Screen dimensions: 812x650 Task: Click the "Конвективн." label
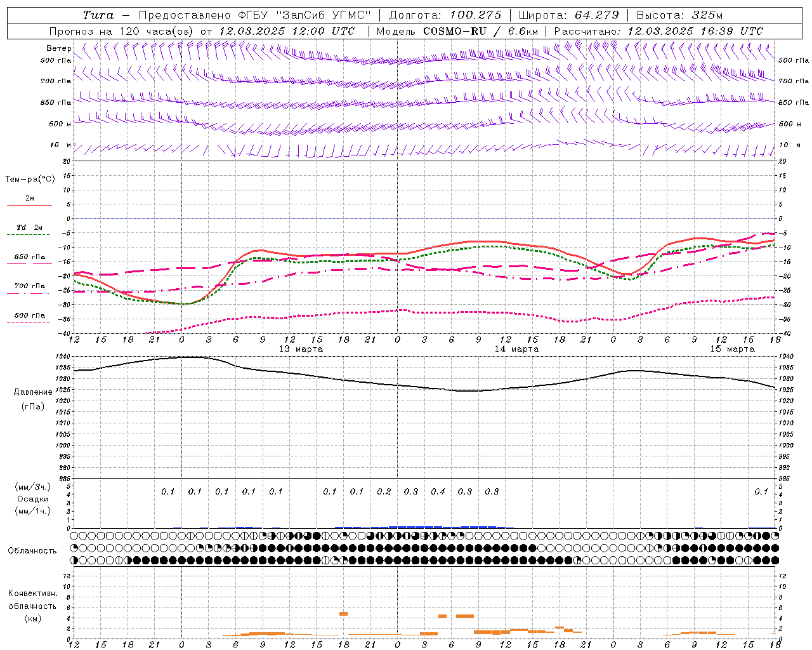point(32,594)
